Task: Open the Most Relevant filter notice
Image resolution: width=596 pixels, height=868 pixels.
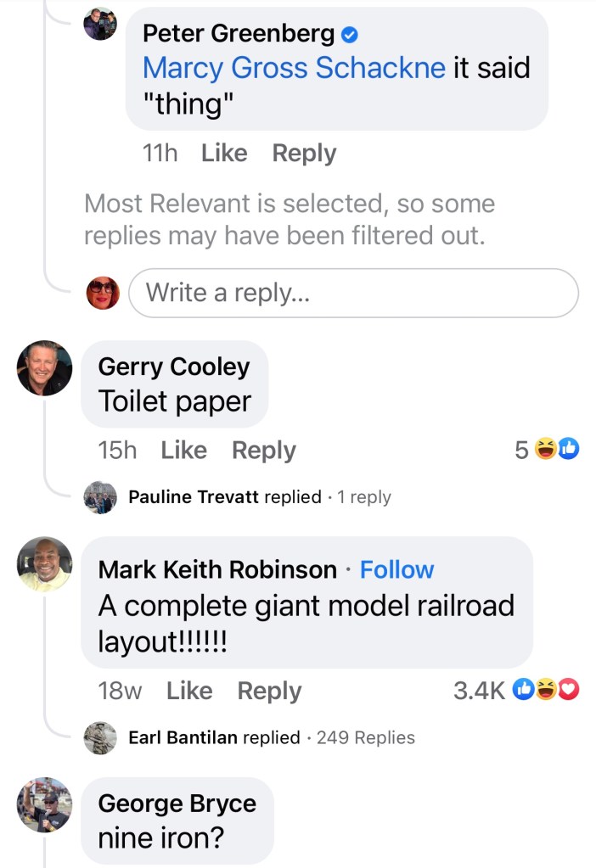Action: [x=290, y=219]
